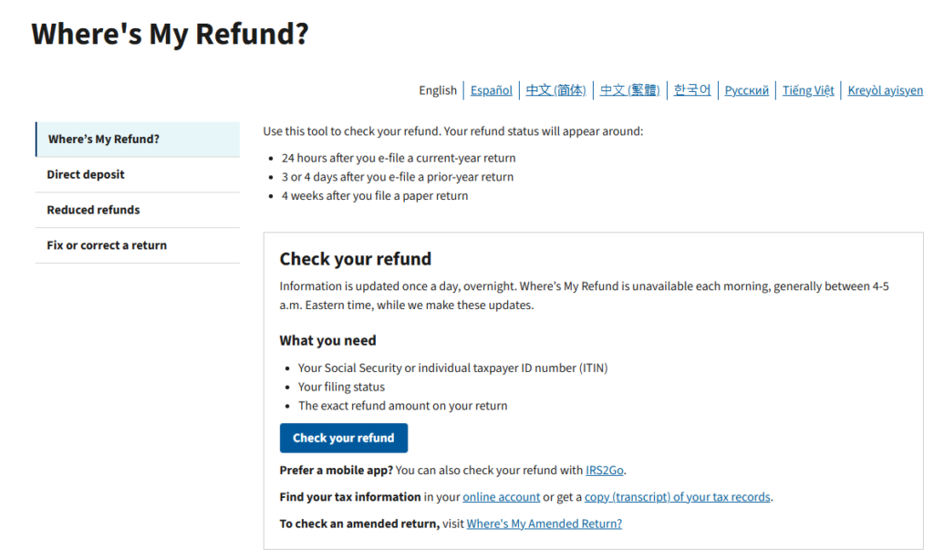Viewport: 934px width, 560px height.
Task: Open the Reduced refunds sidebar section
Action: 92,210
